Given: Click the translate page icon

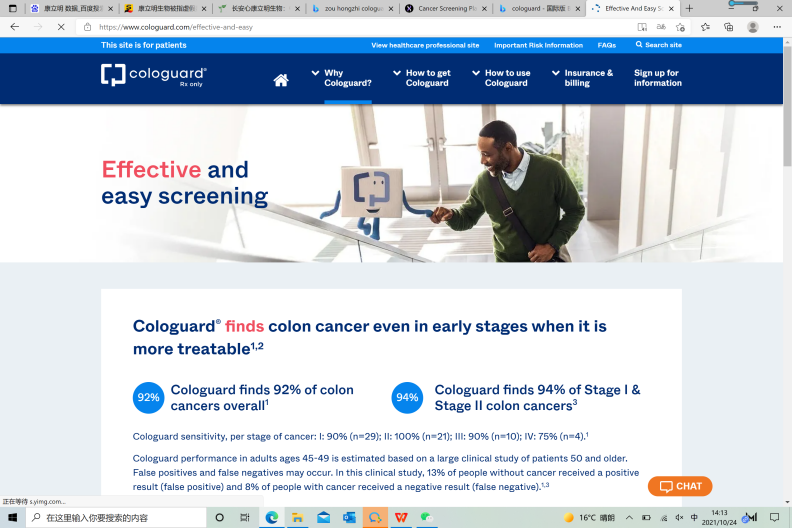Looking at the screenshot, I should click(661, 27).
